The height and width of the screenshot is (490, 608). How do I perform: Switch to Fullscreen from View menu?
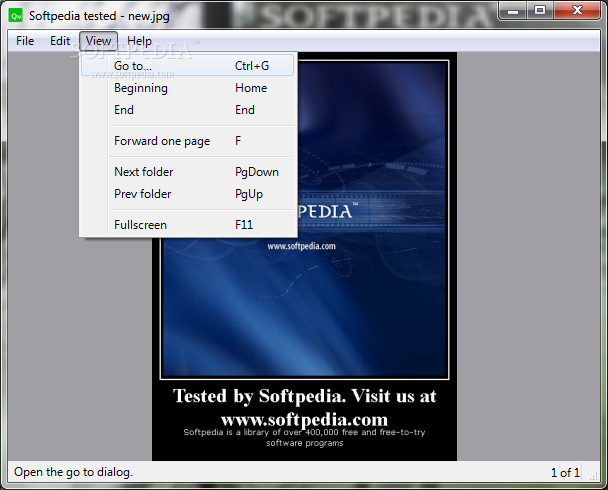pyautogui.click(x=187, y=225)
